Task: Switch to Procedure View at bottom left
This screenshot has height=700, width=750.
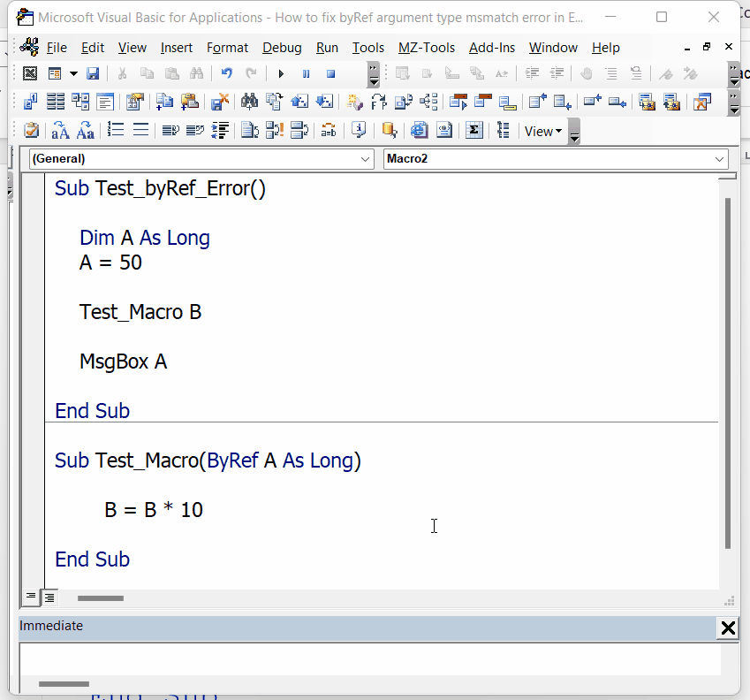Action: [31, 598]
